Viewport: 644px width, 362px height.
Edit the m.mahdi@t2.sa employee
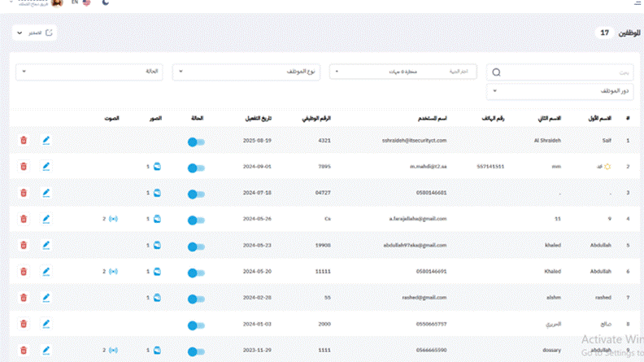(46, 167)
